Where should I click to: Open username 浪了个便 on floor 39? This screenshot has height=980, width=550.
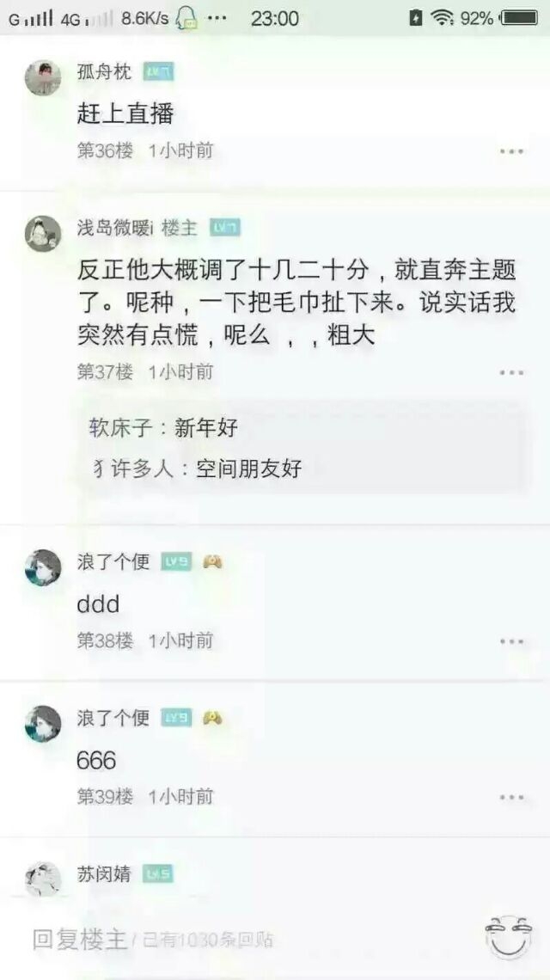click(x=113, y=718)
